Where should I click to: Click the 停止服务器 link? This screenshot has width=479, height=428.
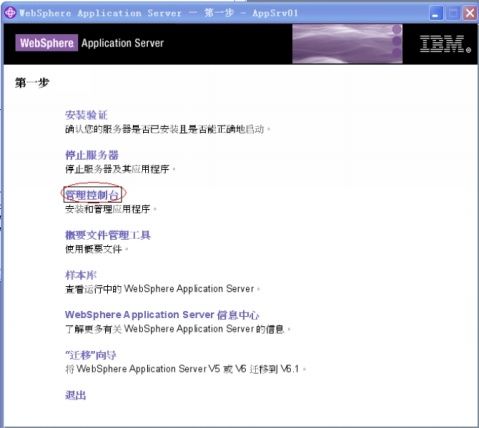pos(92,155)
